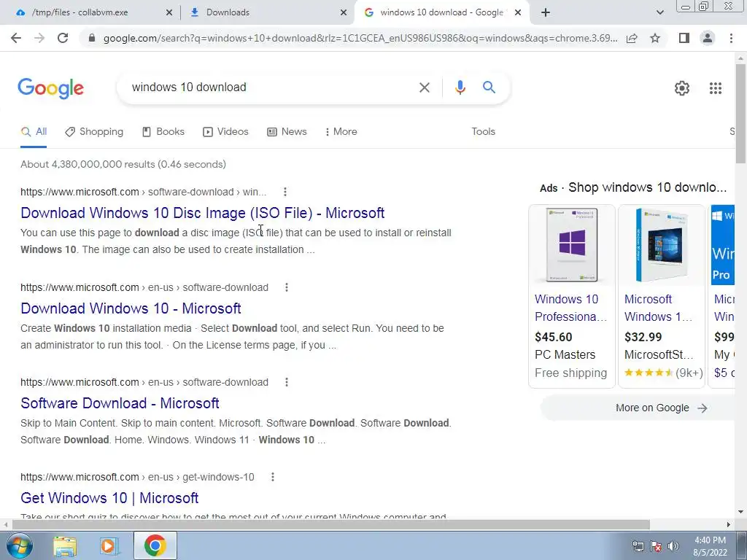Click the horizontal scrollbar thumb
The height and width of the screenshot is (560, 747).
tap(330, 524)
